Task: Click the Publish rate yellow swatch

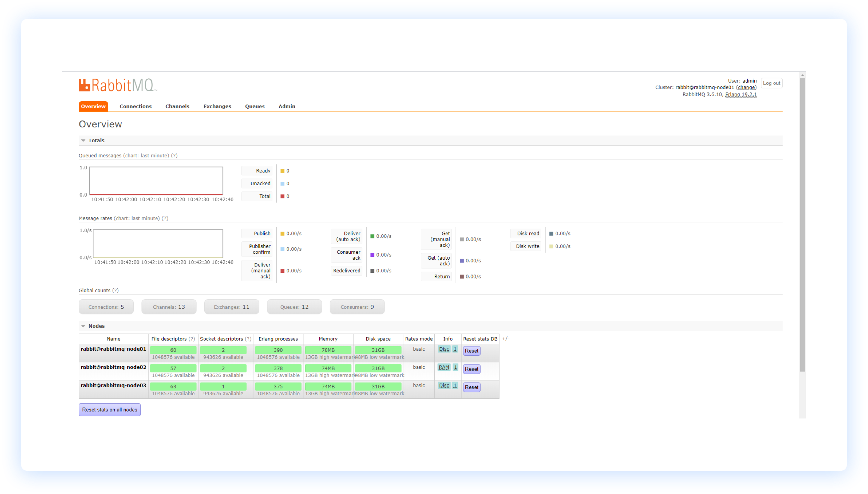Action: [x=282, y=234]
